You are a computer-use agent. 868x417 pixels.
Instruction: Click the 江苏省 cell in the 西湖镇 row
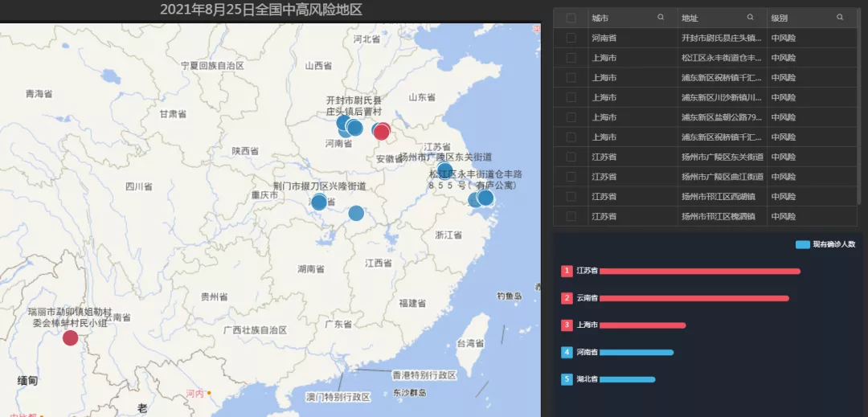click(x=633, y=196)
